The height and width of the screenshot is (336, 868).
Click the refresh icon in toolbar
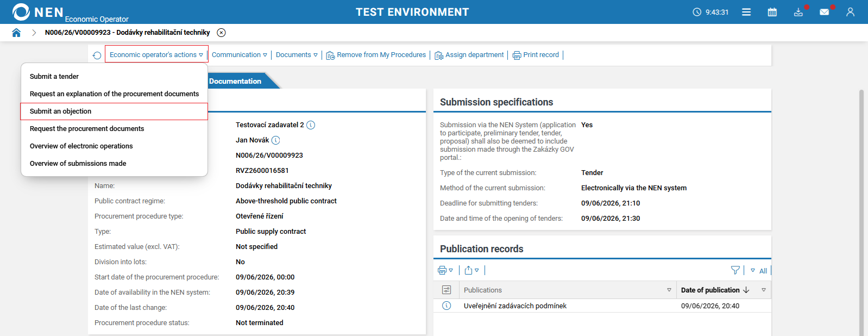97,55
